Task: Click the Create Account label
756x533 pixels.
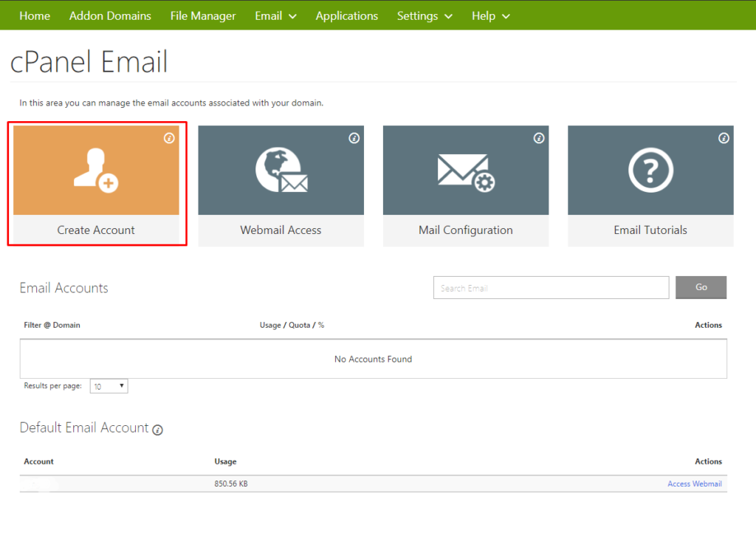Action: click(x=96, y=230)
